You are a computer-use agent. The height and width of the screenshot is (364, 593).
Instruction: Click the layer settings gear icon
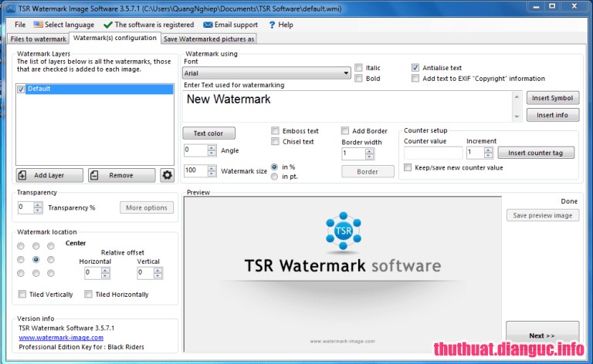coord(167,175)
